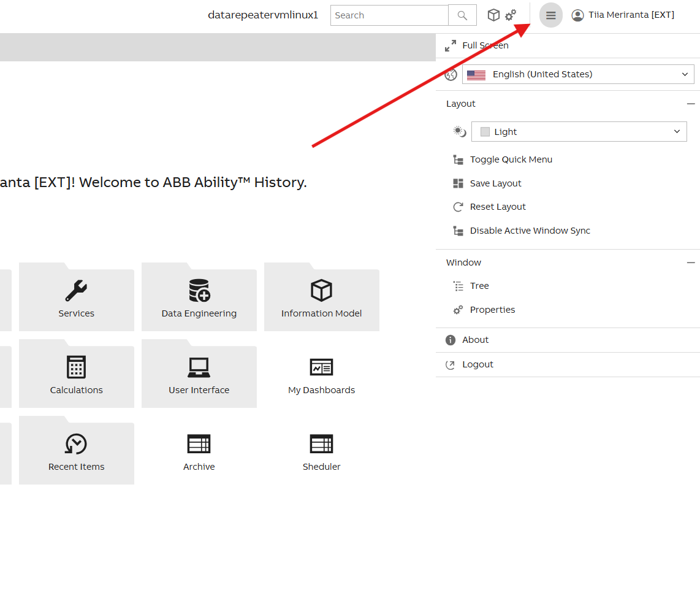This screenshot has width=700, height=598.
Task: Open the User Interface laptop folder
Action: coord(199,374)
